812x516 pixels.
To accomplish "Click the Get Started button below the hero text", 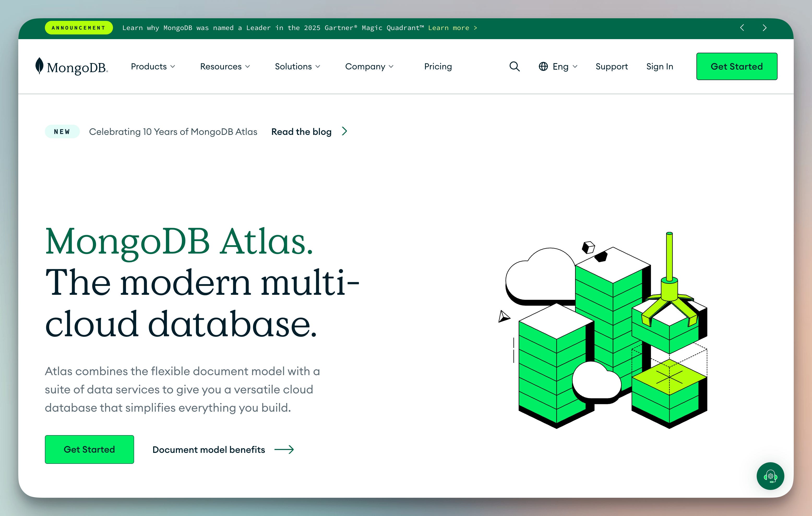I will tap(89, 449).
